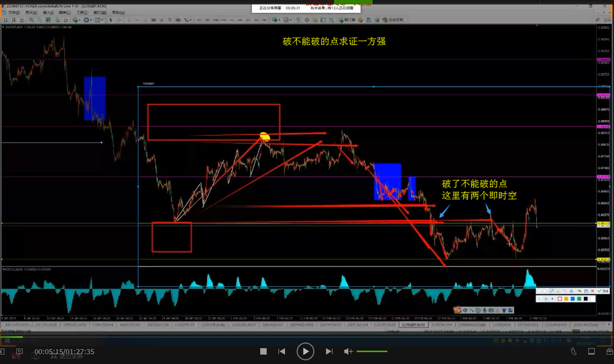Open the 图表(C) Charts menu
This screenshot has height=364, width=614.
point(65,13)
